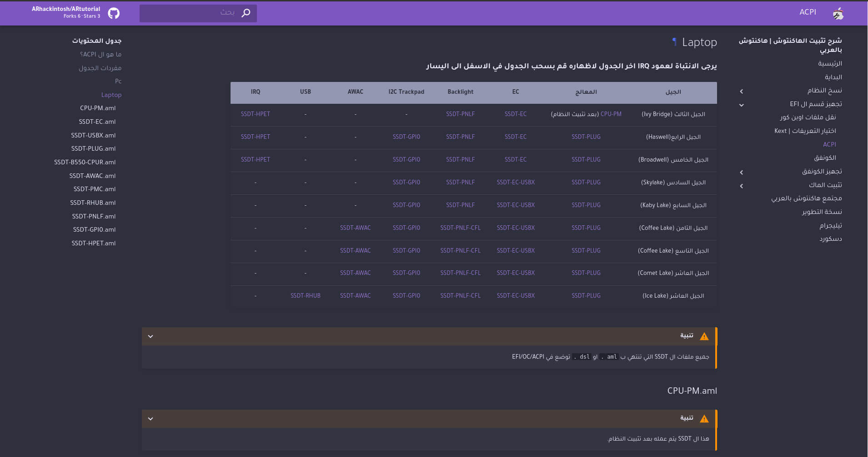Open الكونفق page in navigation sidebar
Image resolution: width=868 pixels, height=457 pixels.
[825, 157]
